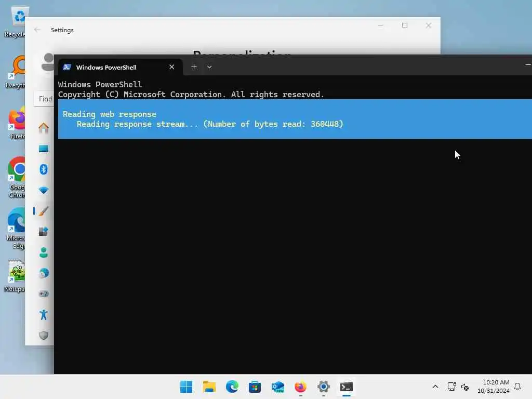
Task: Select Notepad++ desktop shortcut
Action: [x=15, y=276]
